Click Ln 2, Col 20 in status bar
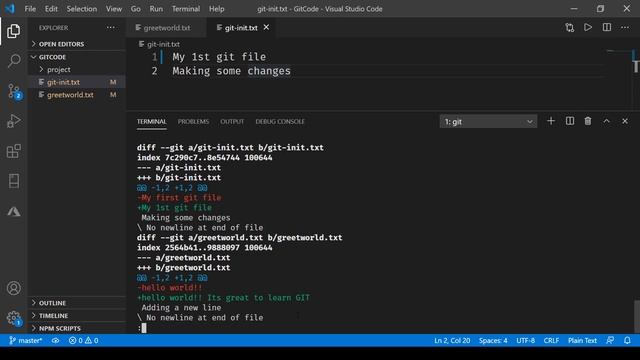Screen dimensions: 640x360 [452, 340]
